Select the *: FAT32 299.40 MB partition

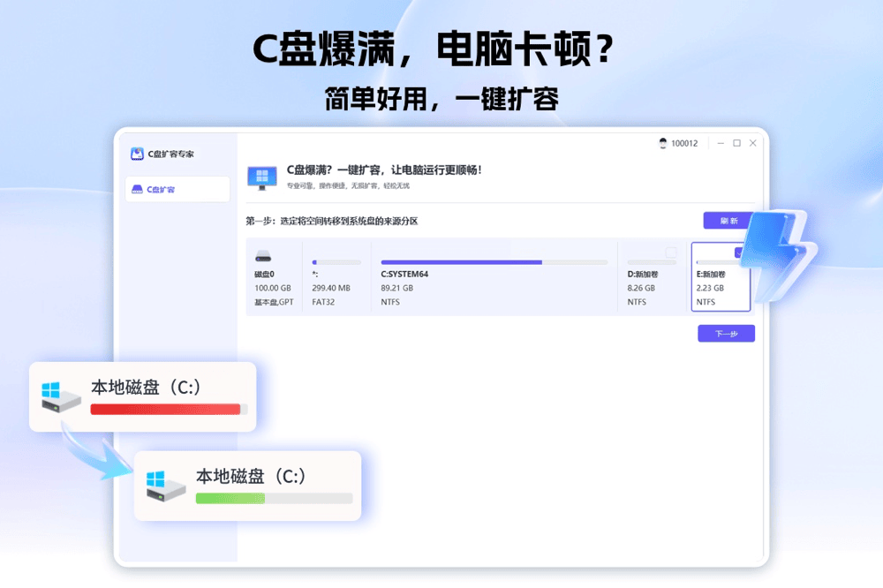pyautogui.click(x=336, y=277)
